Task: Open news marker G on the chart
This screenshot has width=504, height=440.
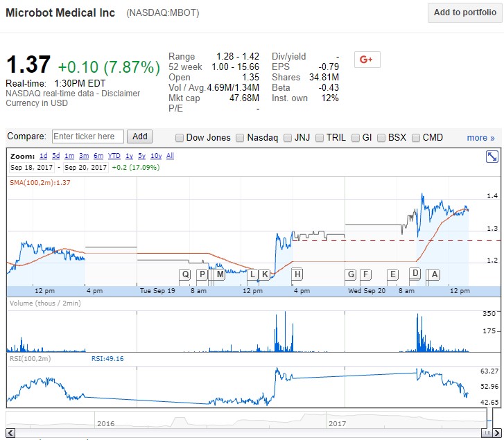Action: 351,274
